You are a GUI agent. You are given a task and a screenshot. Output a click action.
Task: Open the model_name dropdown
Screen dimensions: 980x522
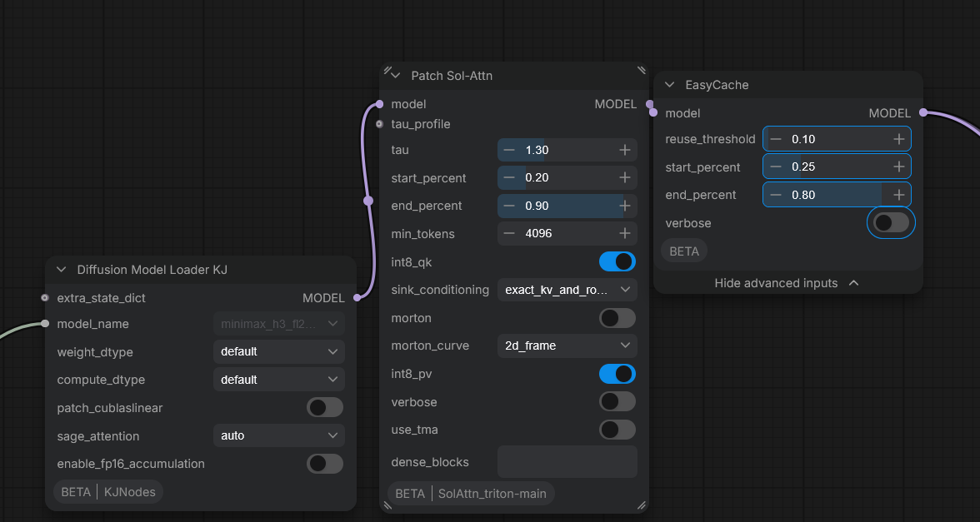point(278,323)
